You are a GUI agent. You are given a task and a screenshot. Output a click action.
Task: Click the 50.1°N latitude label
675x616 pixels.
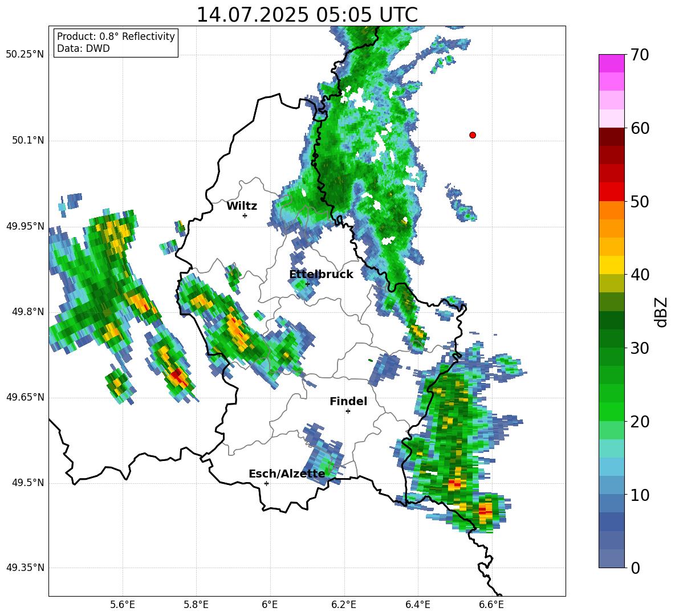[28, 140]
